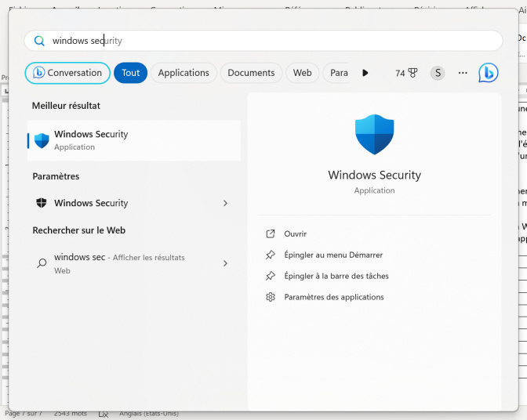
Task: Switch to the Documents filter tab
Action: tap(251, 73)
